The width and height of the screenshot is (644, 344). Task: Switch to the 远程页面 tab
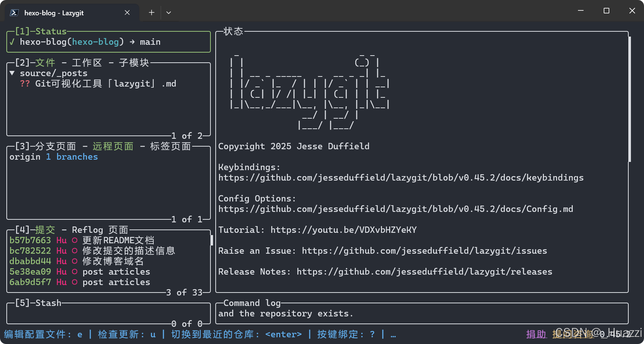click(113, 146)
